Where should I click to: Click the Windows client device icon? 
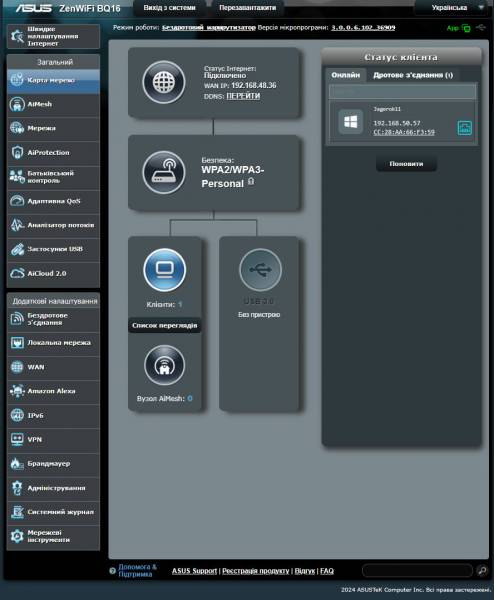point(351,122)
